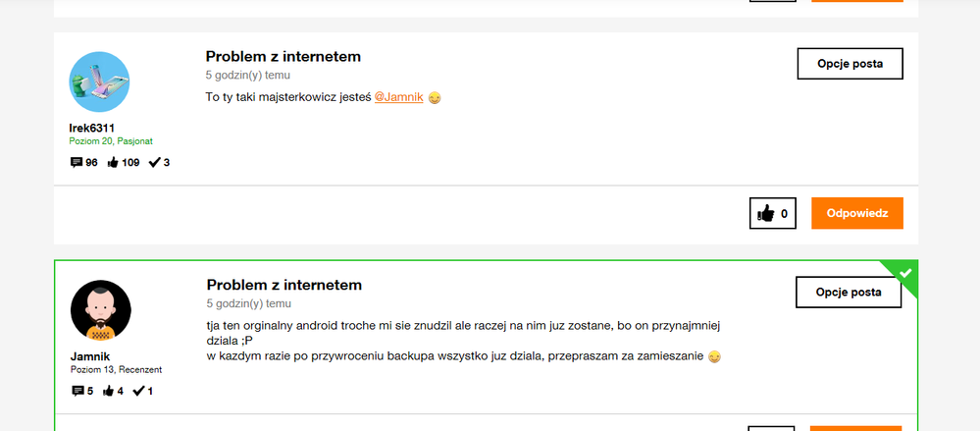Screen dimensions: 980x431
Task: Open Opcje posta for Jamnik's post
Action: click(x=848, y=293)
